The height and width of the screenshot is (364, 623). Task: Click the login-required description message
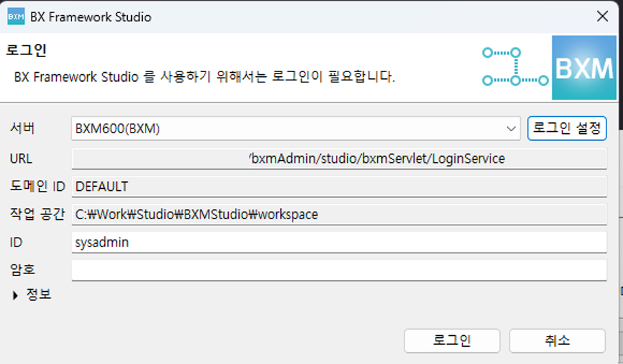[205, 76]
